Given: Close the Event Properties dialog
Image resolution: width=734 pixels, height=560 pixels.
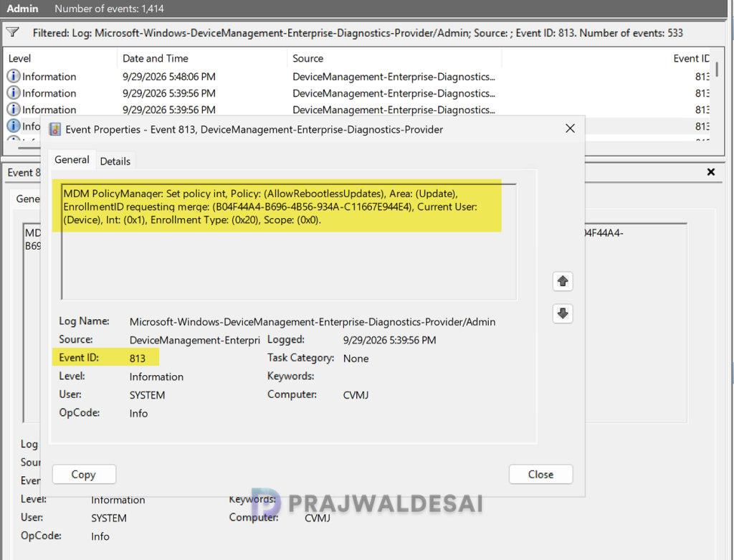Looking at the screenshot, I should (x=570, y=128).
